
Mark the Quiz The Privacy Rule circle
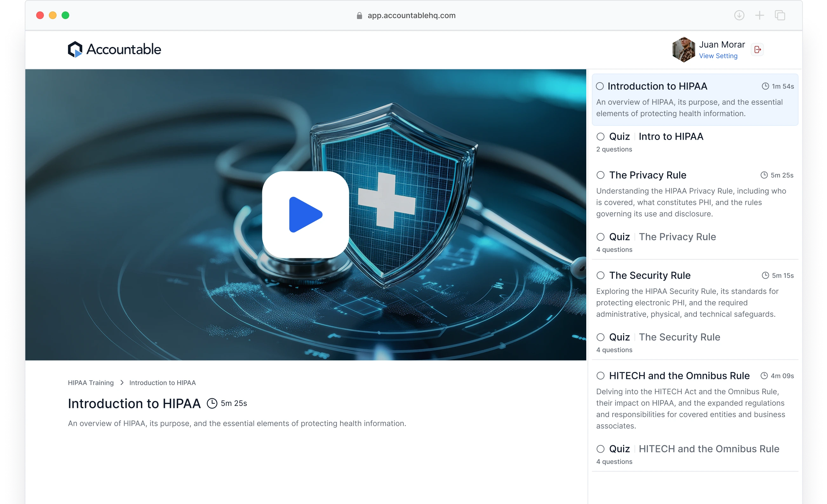coord(601,237)
